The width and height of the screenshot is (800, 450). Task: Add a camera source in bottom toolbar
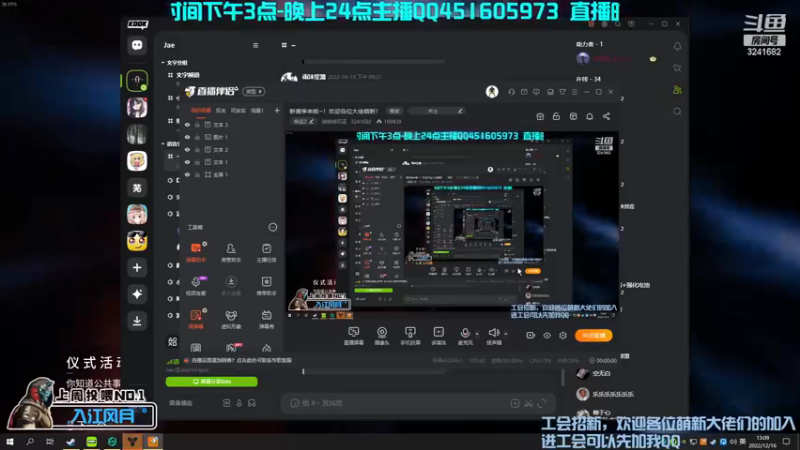pyautogui.click(x=382, y=336)
